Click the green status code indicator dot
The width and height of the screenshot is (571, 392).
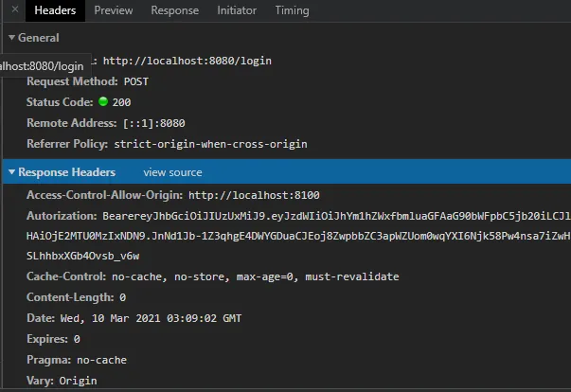point(103,102)
